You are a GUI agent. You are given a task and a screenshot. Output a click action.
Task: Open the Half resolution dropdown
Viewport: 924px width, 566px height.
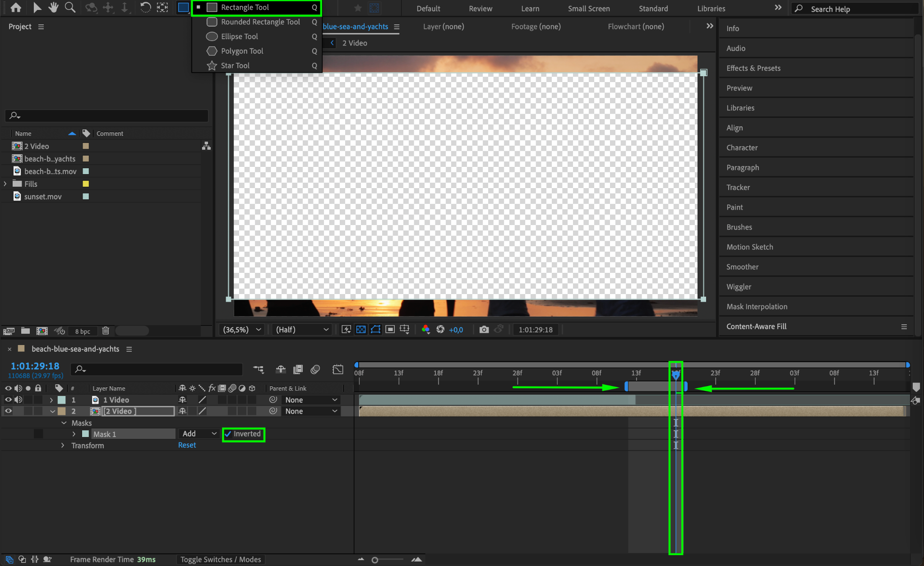(x=301, y=330)
